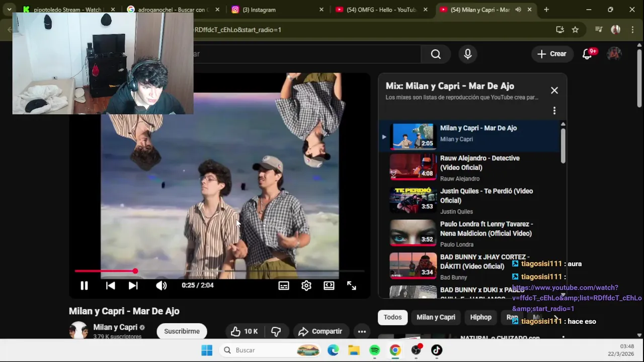Open the YouTube link in chat overlay
This screenshot has height=362, width=644.
[x=577, y=298]
